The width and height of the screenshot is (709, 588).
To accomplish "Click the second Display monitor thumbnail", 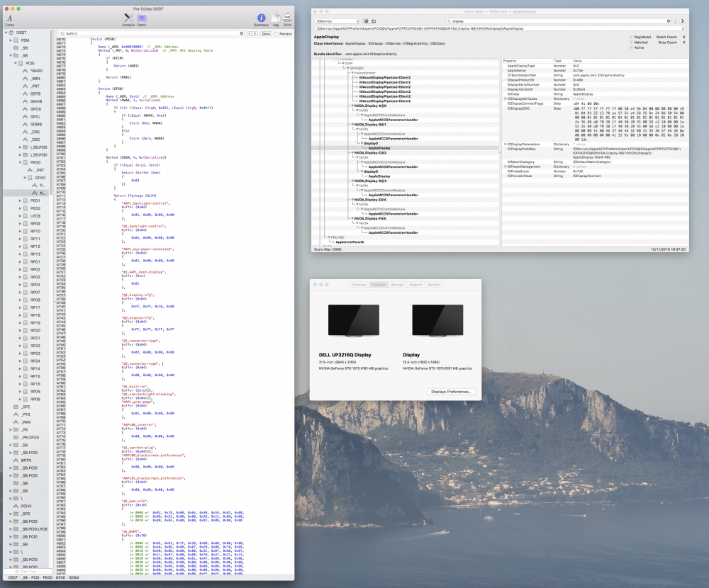I will pyautogui.click(x=437, y=321).
